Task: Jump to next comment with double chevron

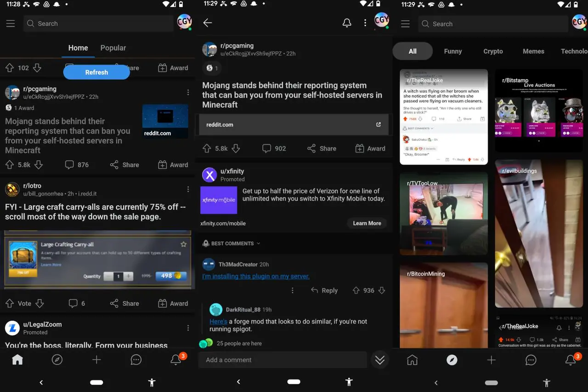Action: 380,360
